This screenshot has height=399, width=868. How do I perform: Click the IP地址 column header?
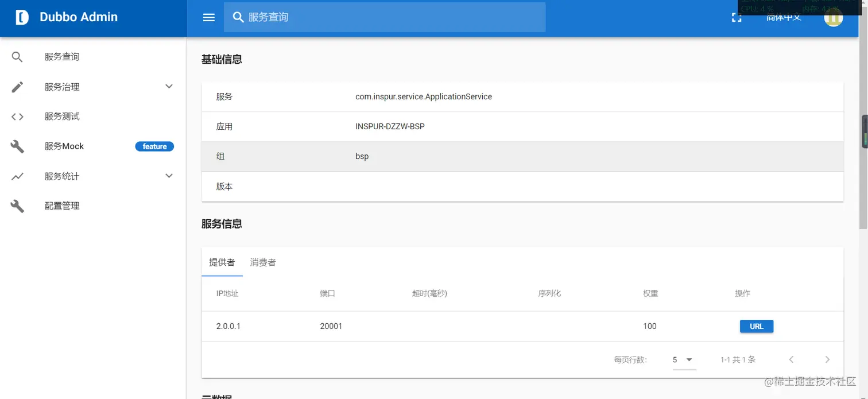point(227,293)
